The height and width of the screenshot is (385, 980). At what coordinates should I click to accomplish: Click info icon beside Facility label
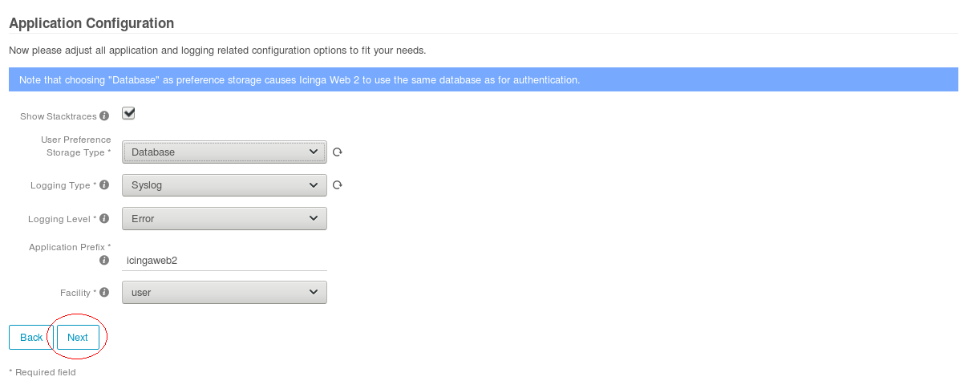coord(104,293)
